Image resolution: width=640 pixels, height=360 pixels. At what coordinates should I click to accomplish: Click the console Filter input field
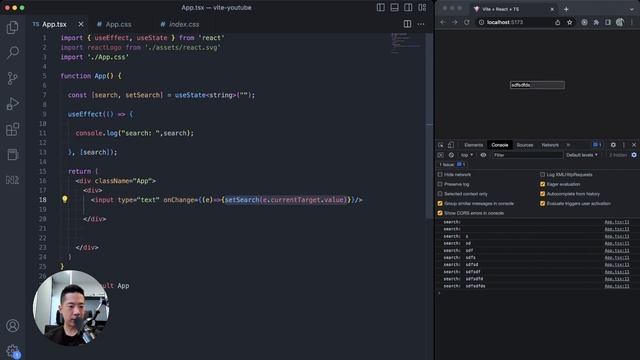point(527,155)
